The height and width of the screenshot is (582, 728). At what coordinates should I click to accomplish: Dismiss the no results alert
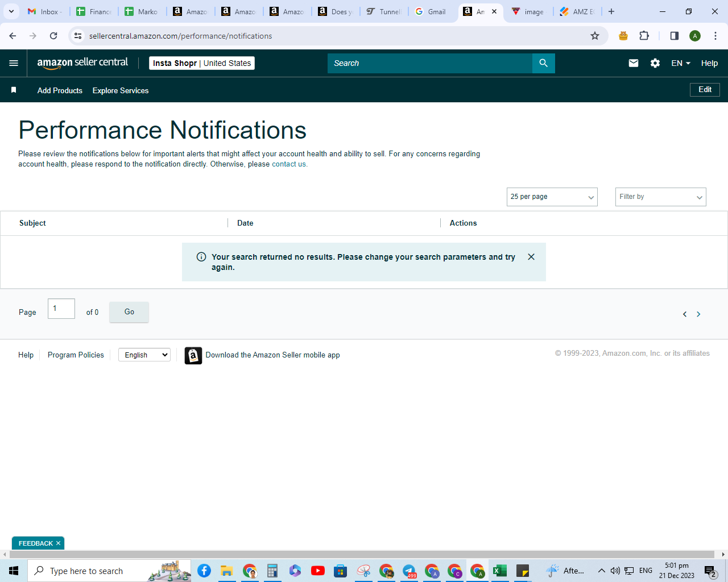[x=531, y=257]
